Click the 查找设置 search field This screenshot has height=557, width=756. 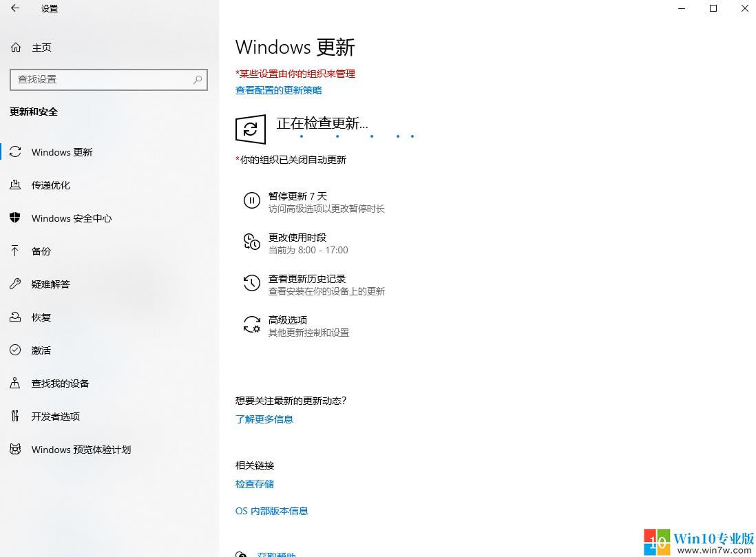(x=109, y=80)
